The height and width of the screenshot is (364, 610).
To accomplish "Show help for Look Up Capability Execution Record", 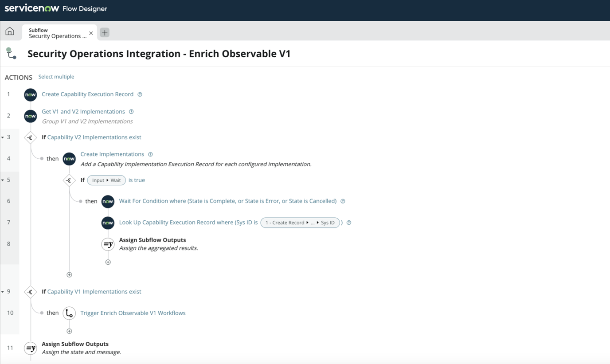I will [349, 223].
